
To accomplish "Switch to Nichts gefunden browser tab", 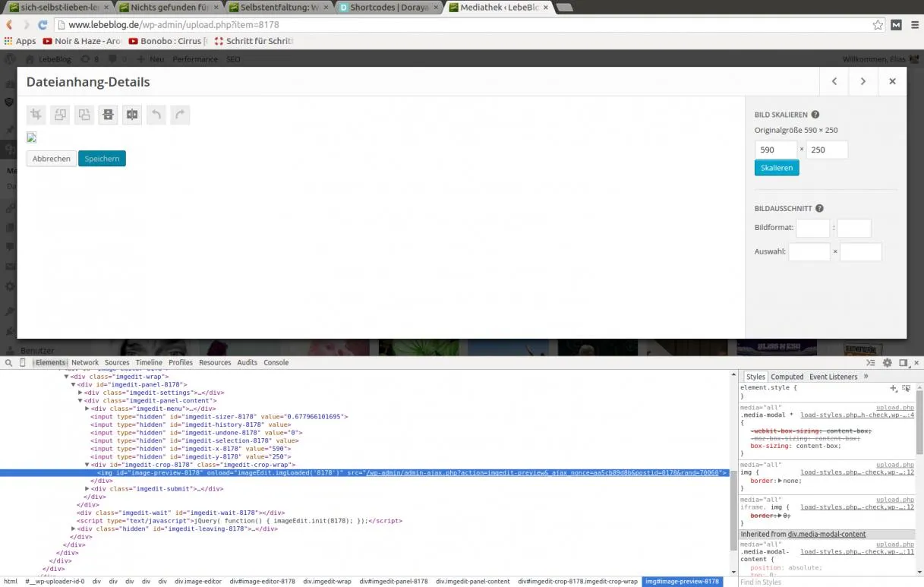I will pos(168,8).
